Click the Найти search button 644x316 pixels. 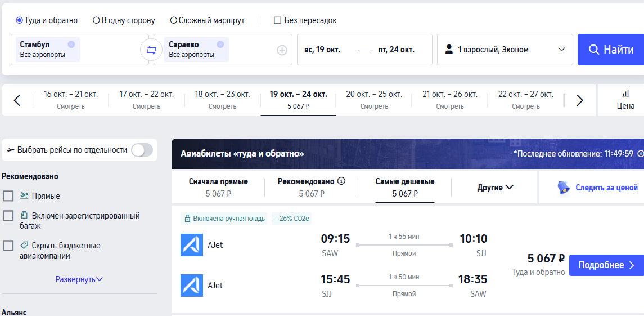[611, 50]
